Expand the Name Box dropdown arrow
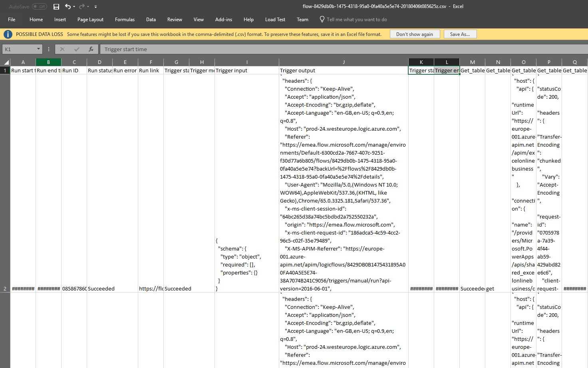Viewport: 588px width, 368px height. (x=38, y=49)
